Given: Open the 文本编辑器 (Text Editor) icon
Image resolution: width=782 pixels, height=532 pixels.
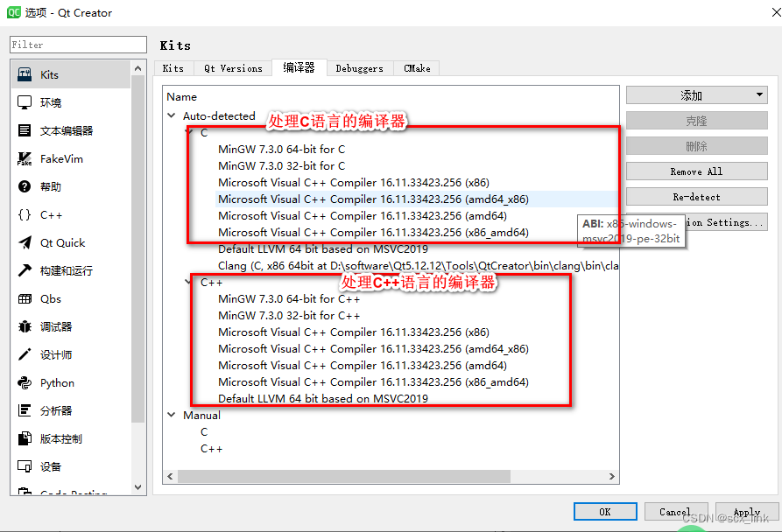Looking at the screenshot, I should (25, 130).
